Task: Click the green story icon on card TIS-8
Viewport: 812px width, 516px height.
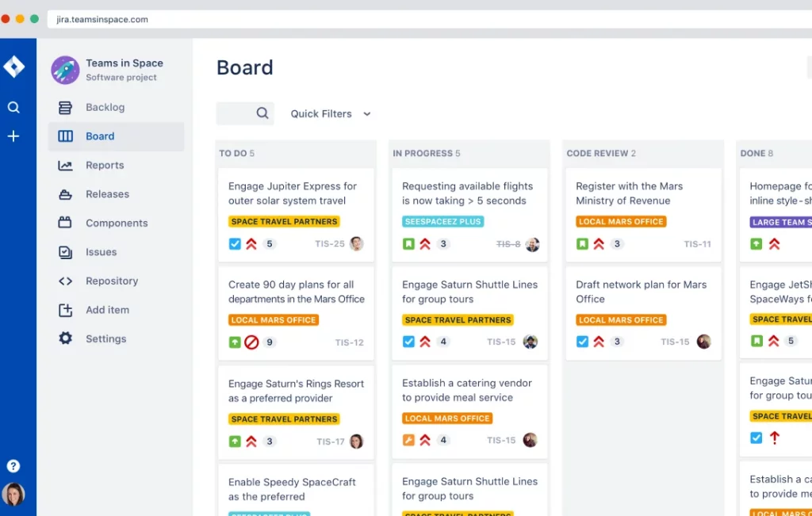Action: pyautogui.click(x=409, y=244)
